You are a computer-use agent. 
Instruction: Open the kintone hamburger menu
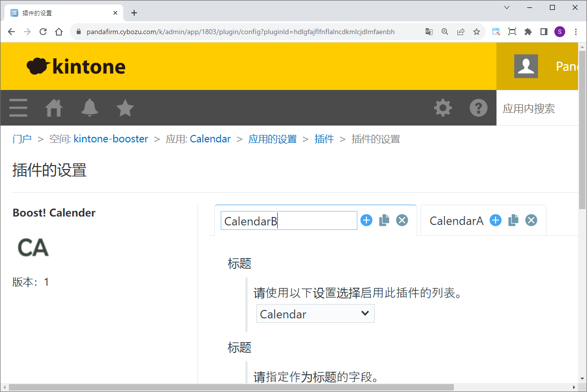[x=18, y=108]
